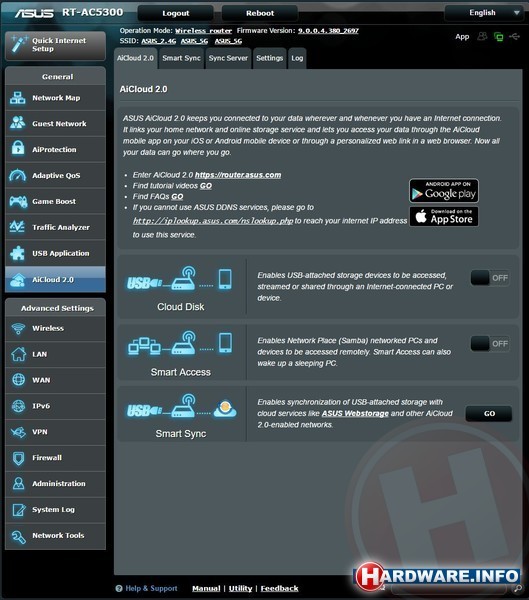The image size is (529, 600).
Task: Open the Google Play Android app badge
Action: pyautogui.click(x=444, y=191)
